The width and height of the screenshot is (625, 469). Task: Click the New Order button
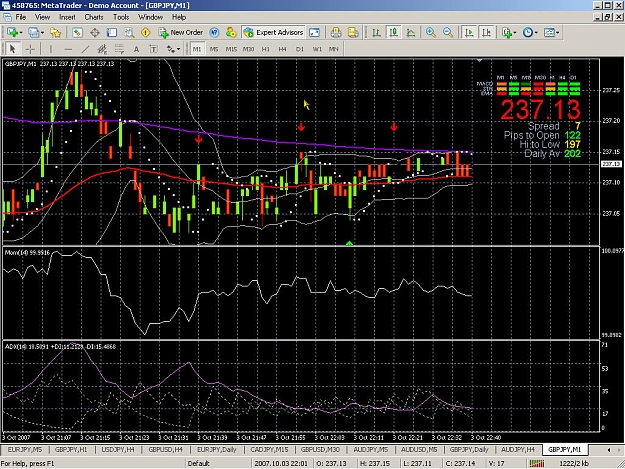(181, 32)
